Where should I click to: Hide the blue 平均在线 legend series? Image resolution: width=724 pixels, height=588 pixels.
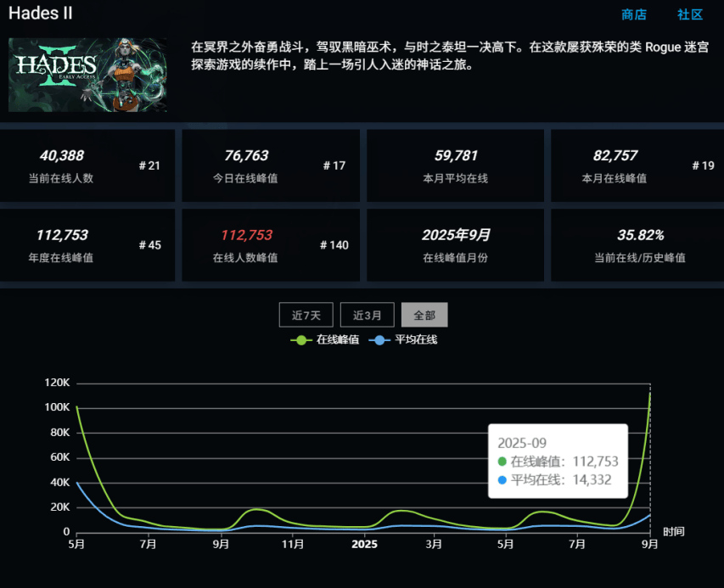[404, 339]
